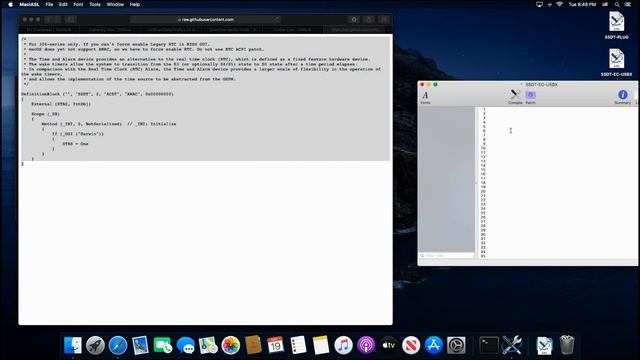Open SSDT-EC-USBX file on the desktop

coord(616,62)
